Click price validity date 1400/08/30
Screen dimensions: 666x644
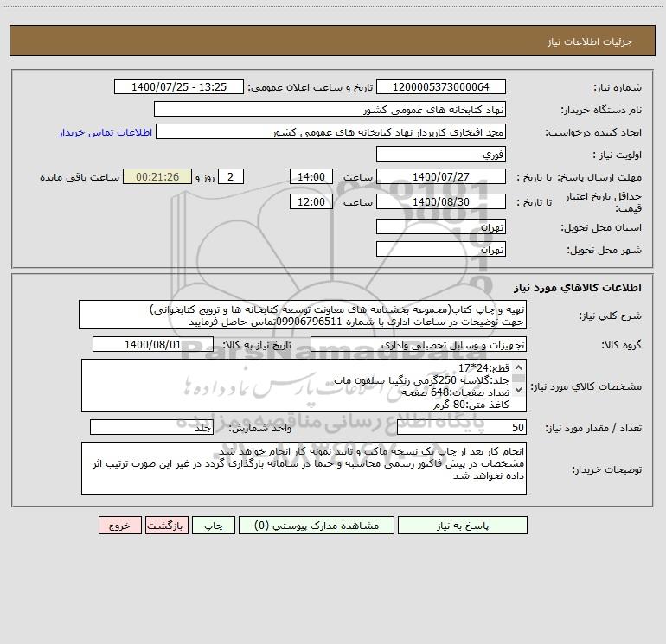click(441, 201)
